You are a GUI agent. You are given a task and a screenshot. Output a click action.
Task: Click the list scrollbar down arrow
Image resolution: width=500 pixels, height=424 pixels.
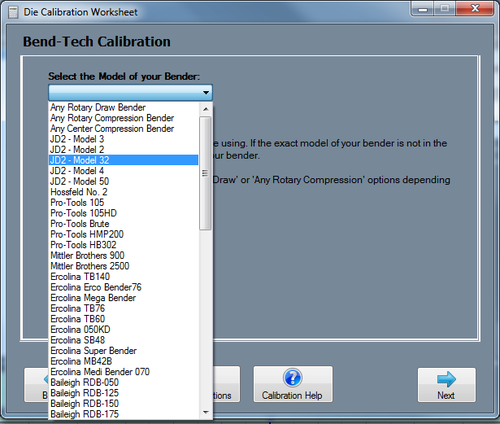[x=206, y=412]
